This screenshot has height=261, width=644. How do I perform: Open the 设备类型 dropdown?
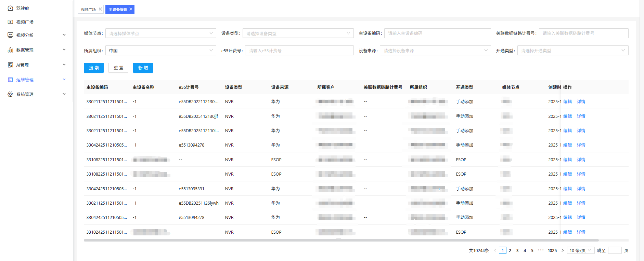pyautogui.click(x=298, y=33)
